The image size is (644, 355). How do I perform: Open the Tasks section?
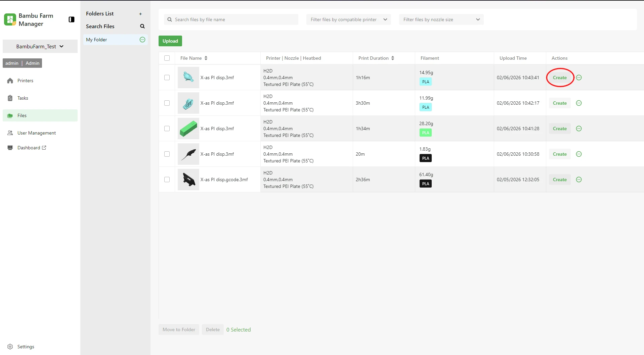(23, 98)
